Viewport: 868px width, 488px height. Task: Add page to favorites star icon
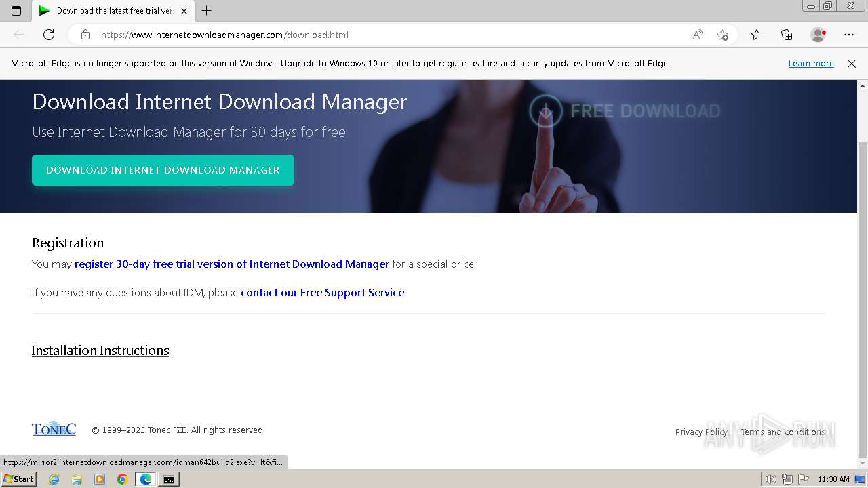[x=722, y=35]
